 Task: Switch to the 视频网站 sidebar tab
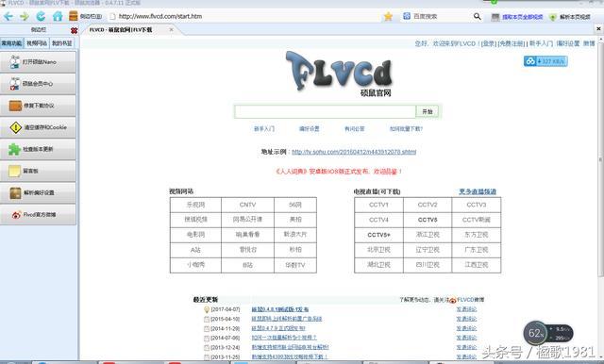pos(37,43)
